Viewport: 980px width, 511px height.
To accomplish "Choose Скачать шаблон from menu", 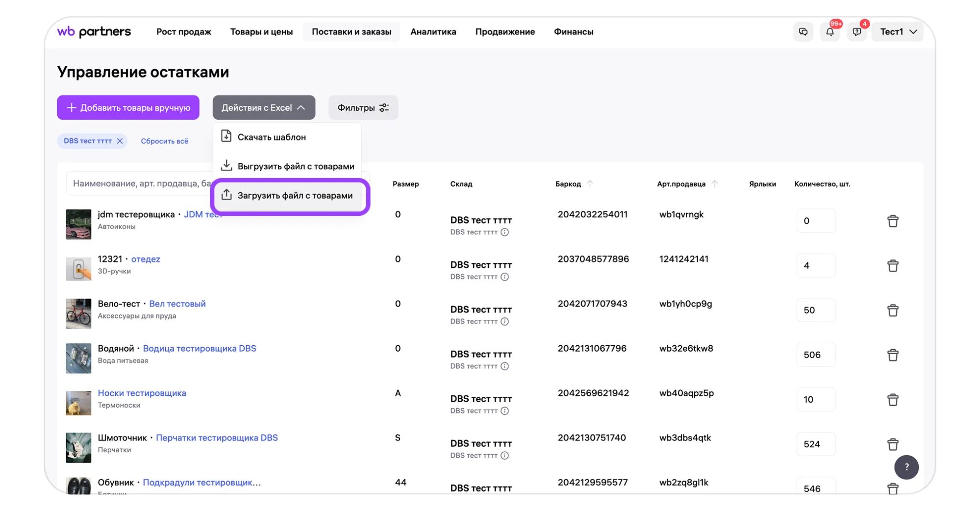I will [x=272, y=137].
